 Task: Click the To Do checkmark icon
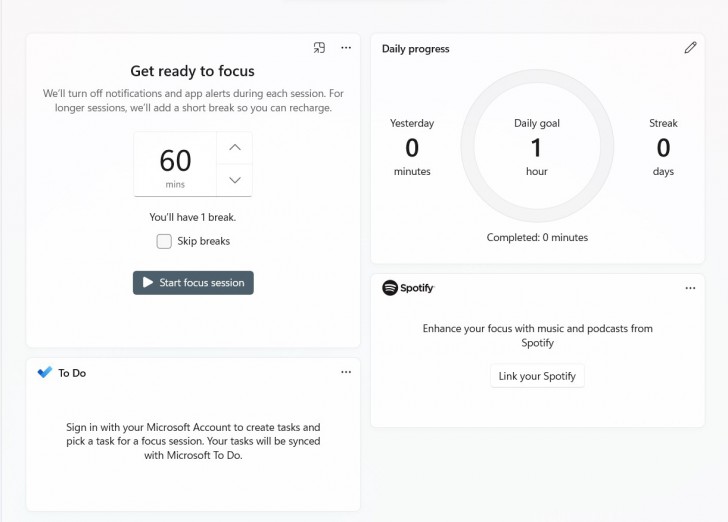[44, 373]
